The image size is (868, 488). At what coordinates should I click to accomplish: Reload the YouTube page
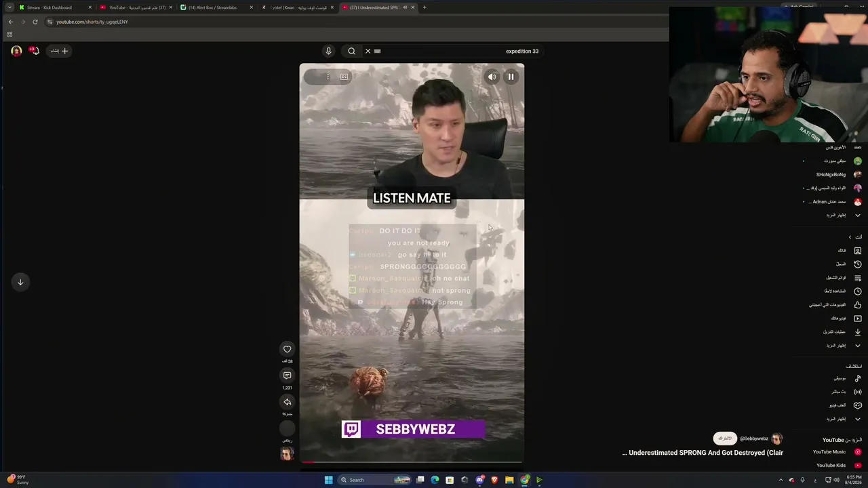coord(35,22)
